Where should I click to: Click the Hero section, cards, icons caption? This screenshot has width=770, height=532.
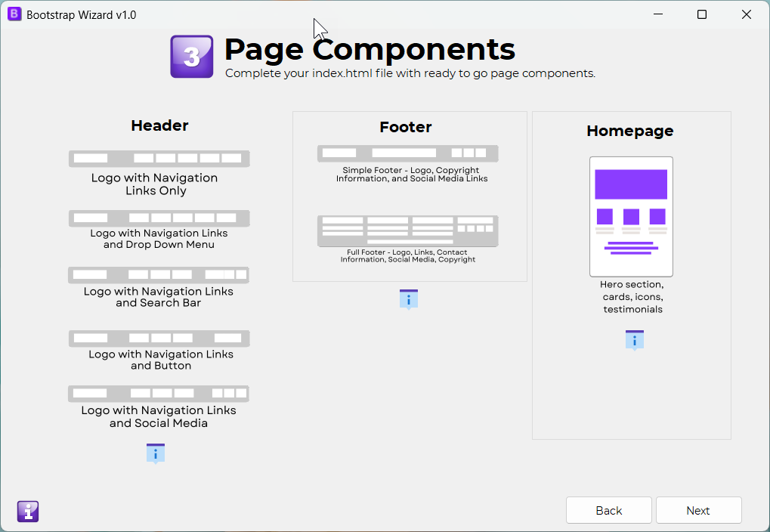click(x=632, y=297)
